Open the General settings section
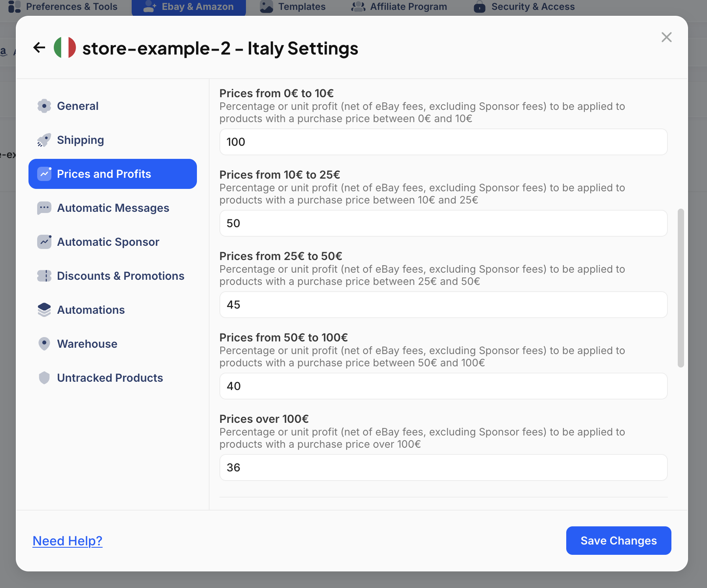This screenshot has width=707, height=588. [113, 106]
